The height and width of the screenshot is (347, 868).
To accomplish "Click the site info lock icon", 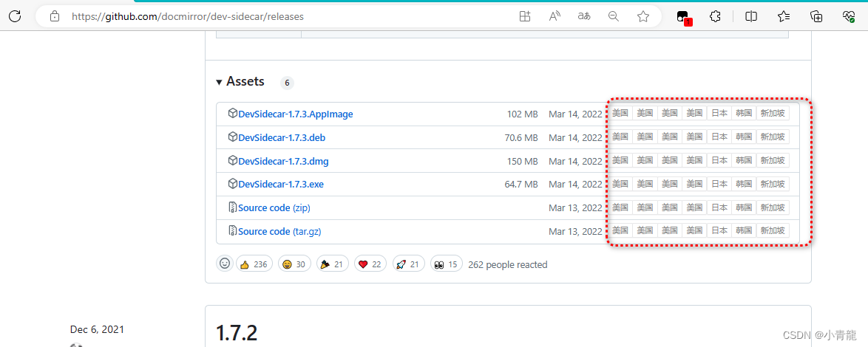I will click(53, 16).
